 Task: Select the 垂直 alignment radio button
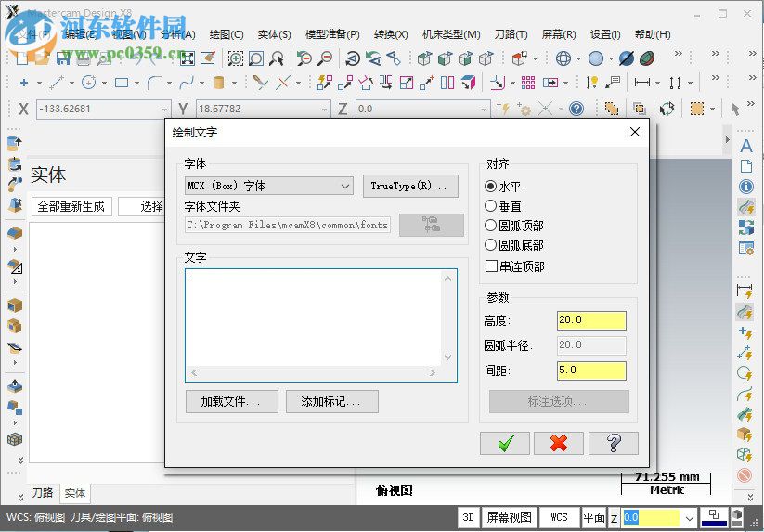tap(491, 206)
